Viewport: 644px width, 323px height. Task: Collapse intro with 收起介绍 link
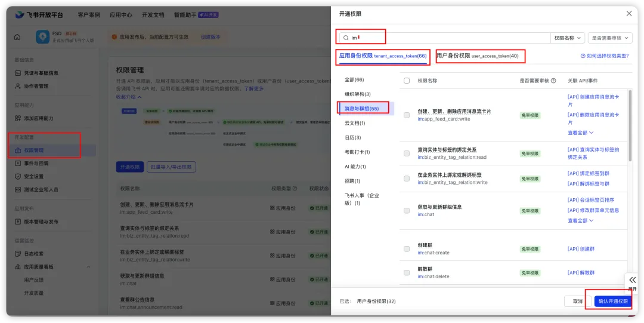pyautogui.click(x=129, y=97)
